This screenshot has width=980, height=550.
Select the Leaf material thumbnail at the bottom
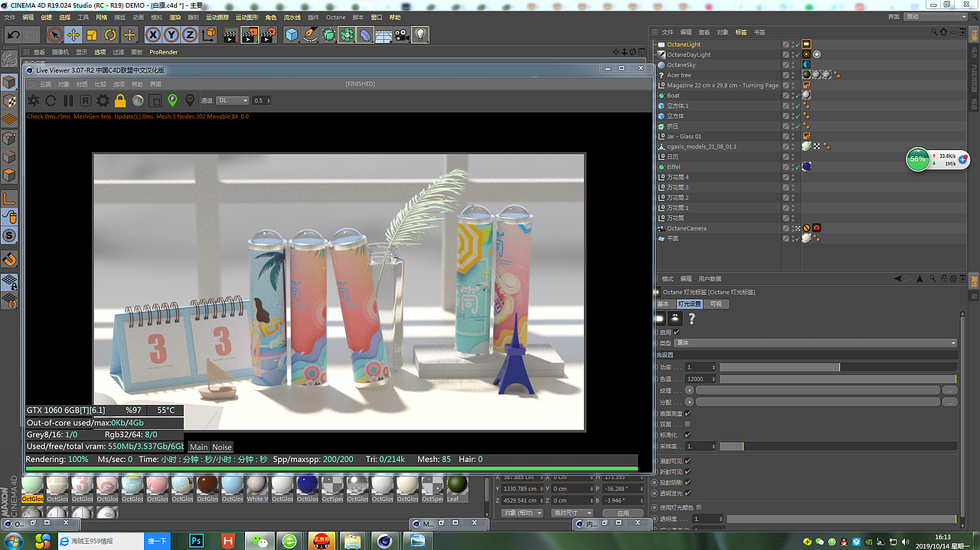pyautogui.click(x=456, y=488)
